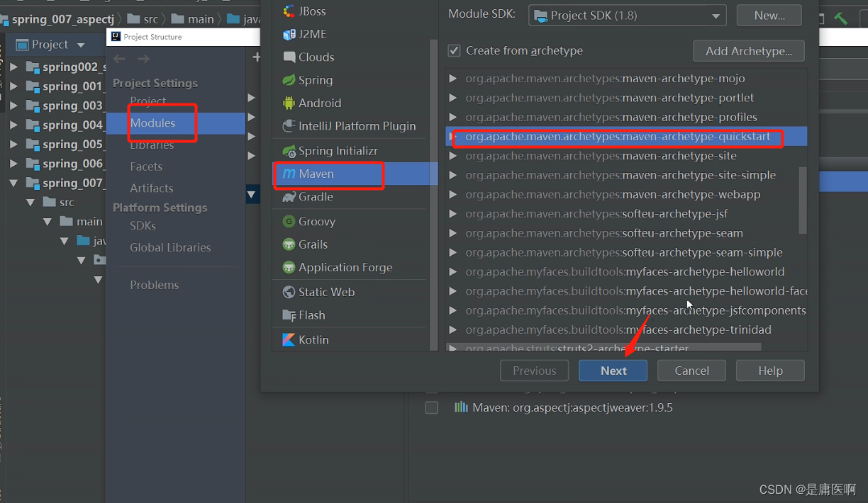Expand spring_005 project tree node
The image size is (868, 503).
[14, 145]
